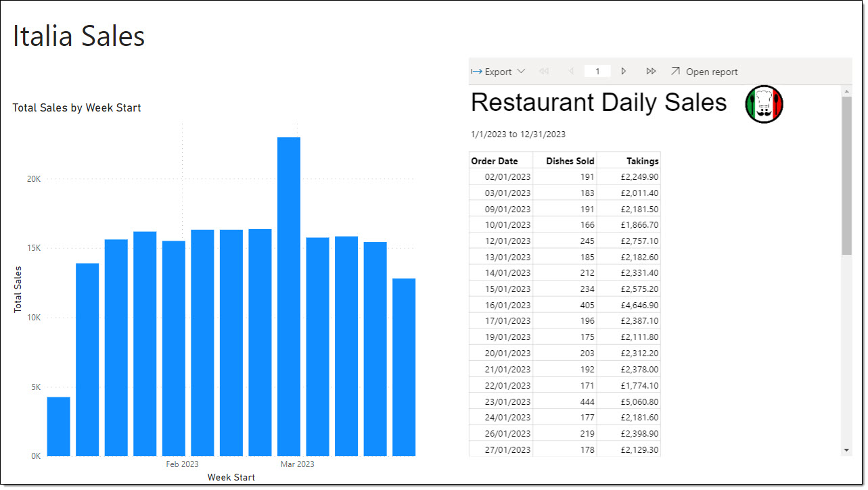Click the date cell 16/01/2023
Screen dimensions: 868x490
501,305
